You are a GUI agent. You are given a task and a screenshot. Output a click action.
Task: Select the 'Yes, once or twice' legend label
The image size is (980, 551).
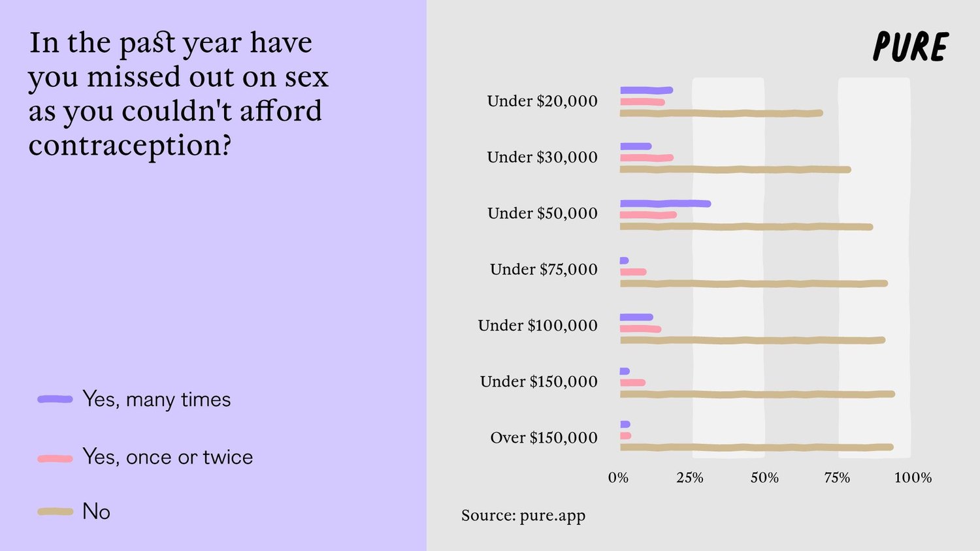167,457
